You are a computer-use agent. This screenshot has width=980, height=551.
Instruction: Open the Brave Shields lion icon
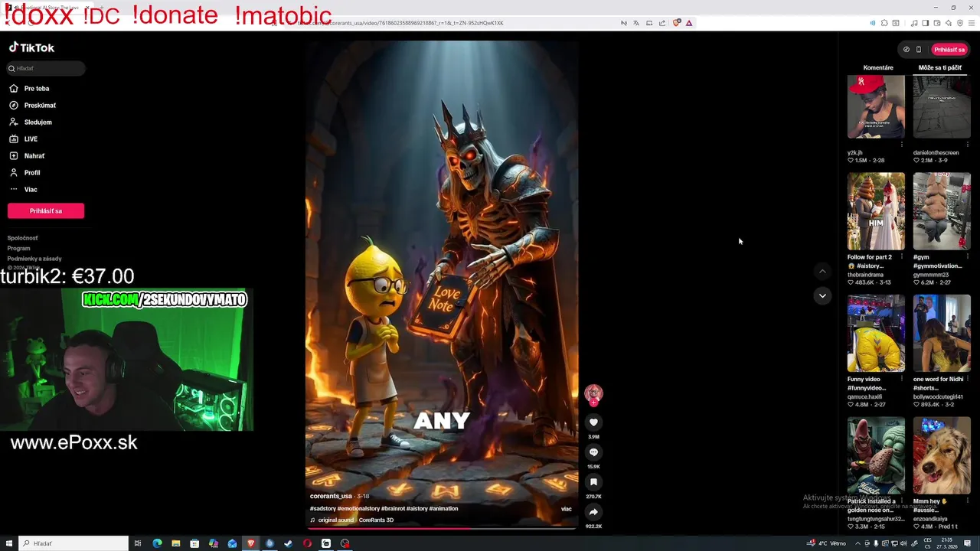[x=677, y=23]
